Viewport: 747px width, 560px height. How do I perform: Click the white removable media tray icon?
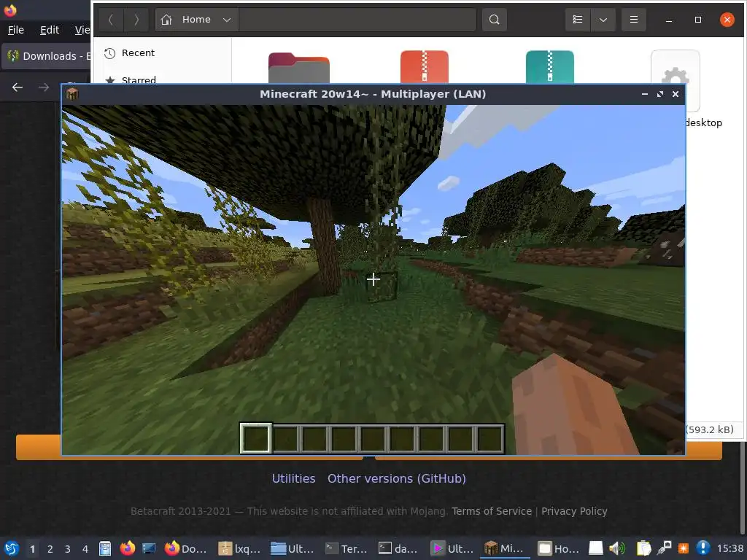595,548
